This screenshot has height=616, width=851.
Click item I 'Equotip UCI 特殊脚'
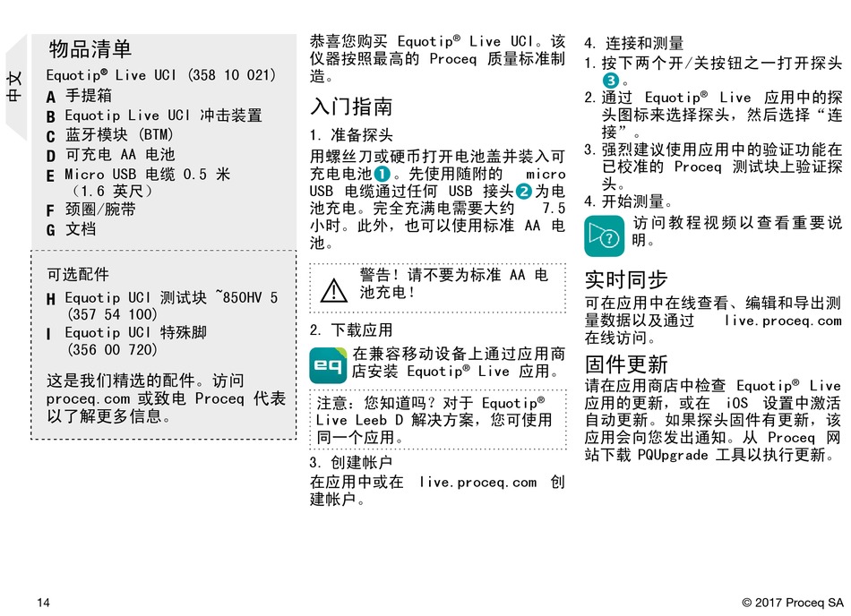coord(126,332)
